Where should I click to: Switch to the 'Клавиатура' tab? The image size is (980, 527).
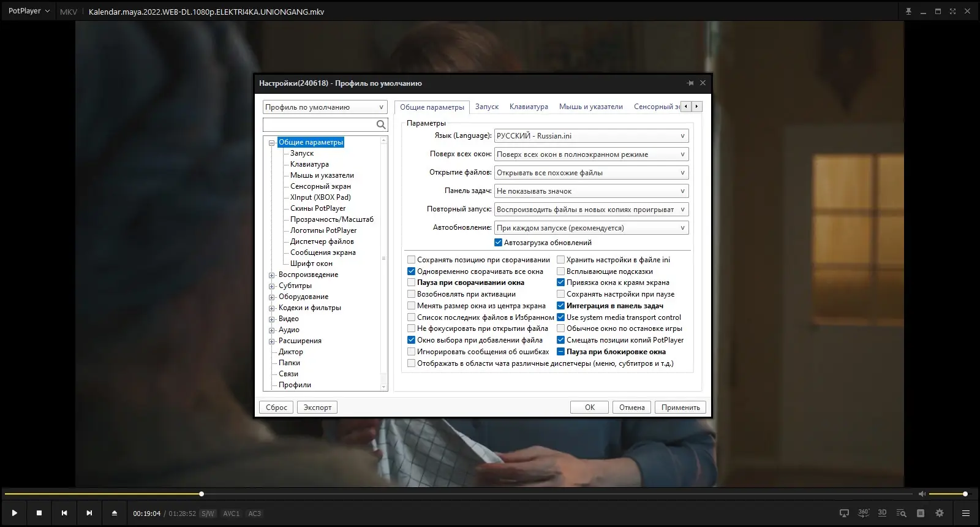(x=529, y=107)
